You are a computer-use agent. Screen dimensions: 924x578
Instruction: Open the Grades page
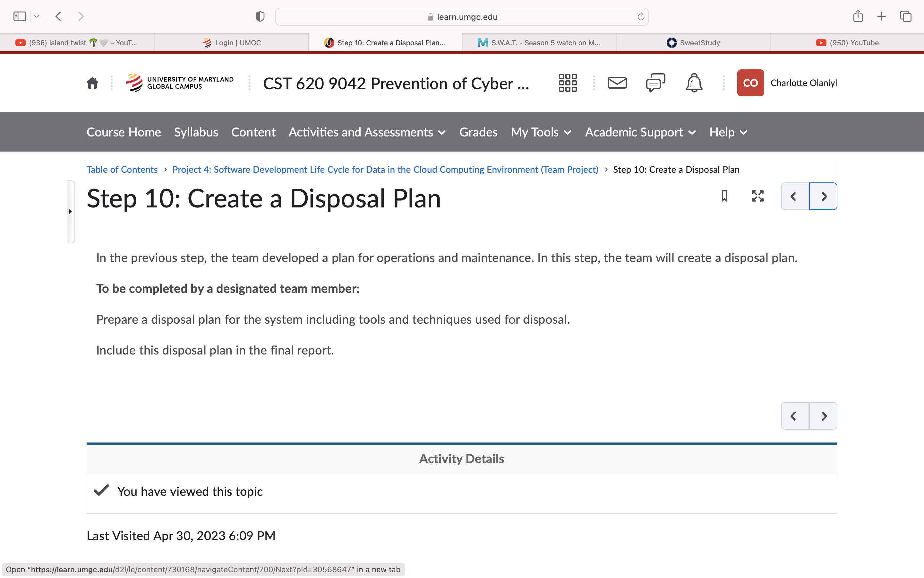point(478,132)
